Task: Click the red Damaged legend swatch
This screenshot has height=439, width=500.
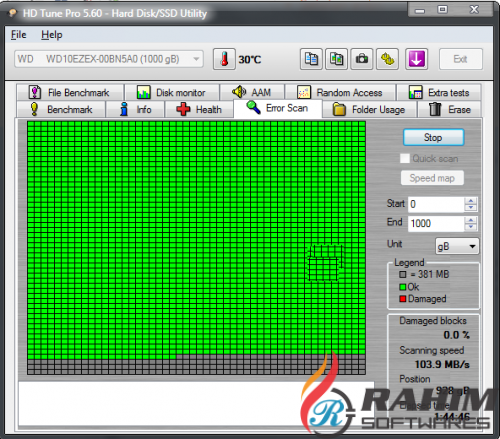Action: 403,299
